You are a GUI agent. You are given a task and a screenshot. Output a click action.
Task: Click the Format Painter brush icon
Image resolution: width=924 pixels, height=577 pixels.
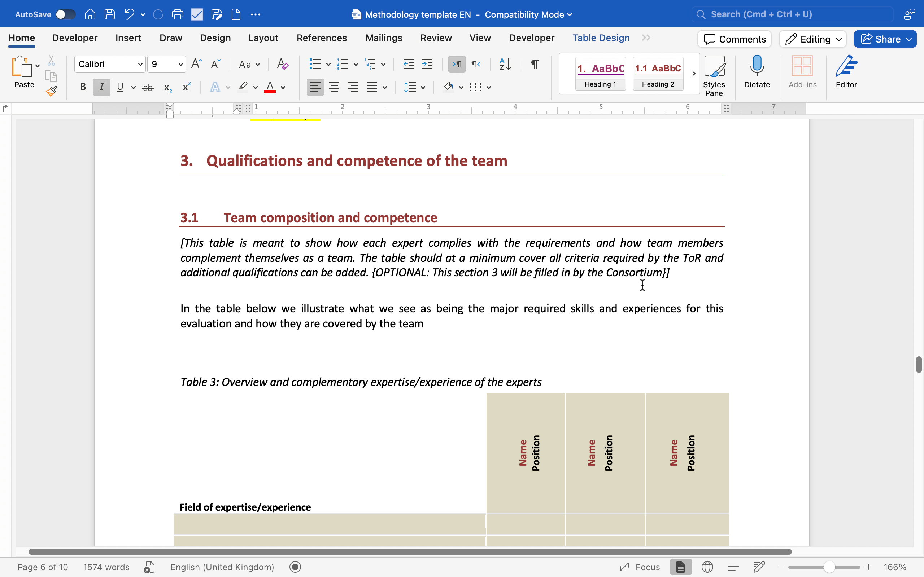[x=51, y=91]
